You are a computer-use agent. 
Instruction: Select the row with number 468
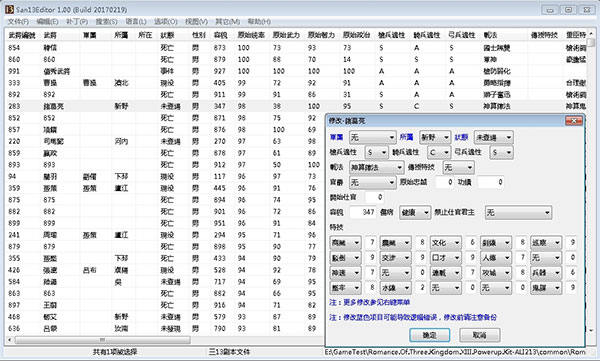coord(165,317)
